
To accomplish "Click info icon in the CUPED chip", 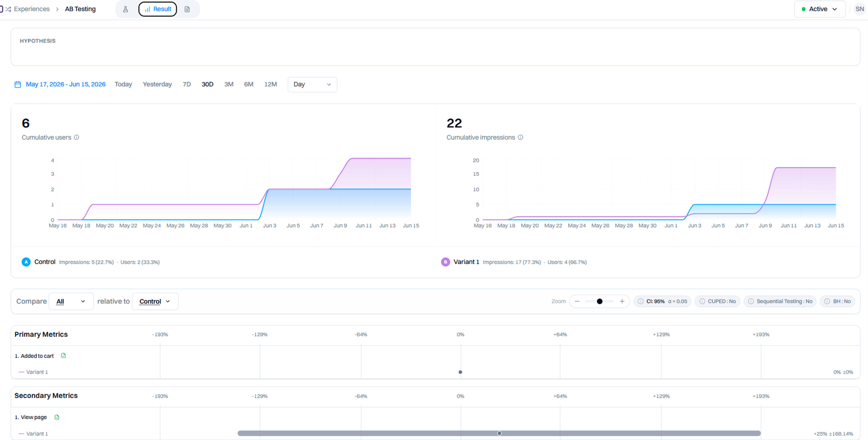I will pos(702,301).
